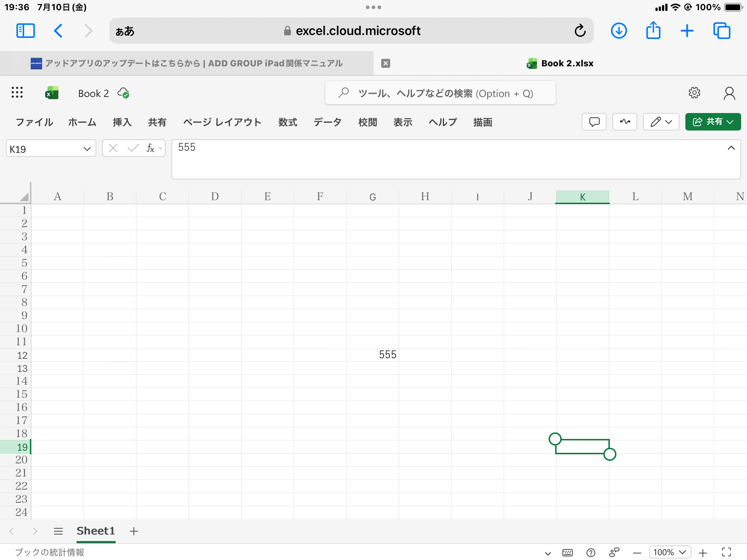Select all cells with corner triangle
The width and height of the screenshot is (747, 560).
pos(24,197)
